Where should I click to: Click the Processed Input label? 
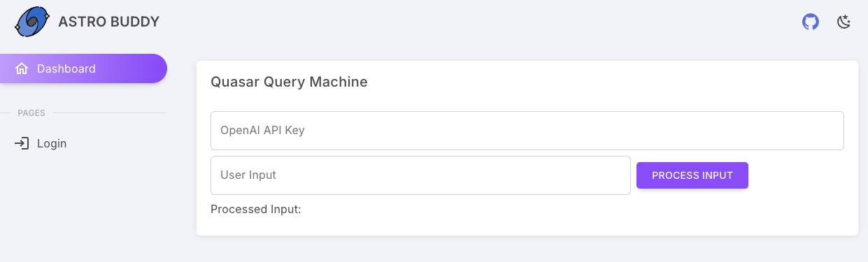click(x=256, y=209)
